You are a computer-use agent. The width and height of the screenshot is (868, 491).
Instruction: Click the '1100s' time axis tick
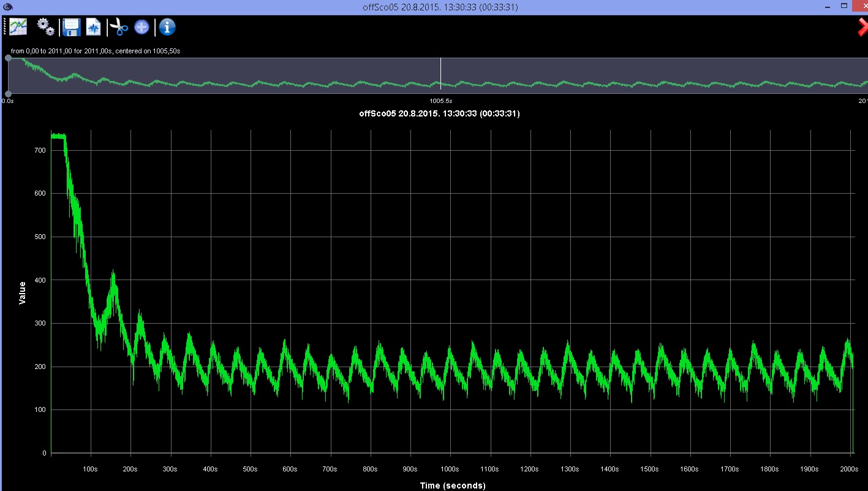(490, 469)
